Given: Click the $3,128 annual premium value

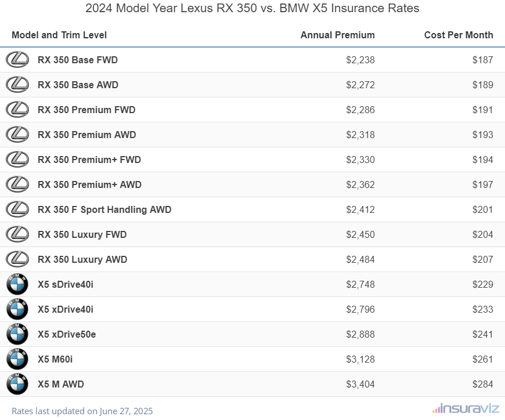Looking at the screenshot, I should coord(360,359).
